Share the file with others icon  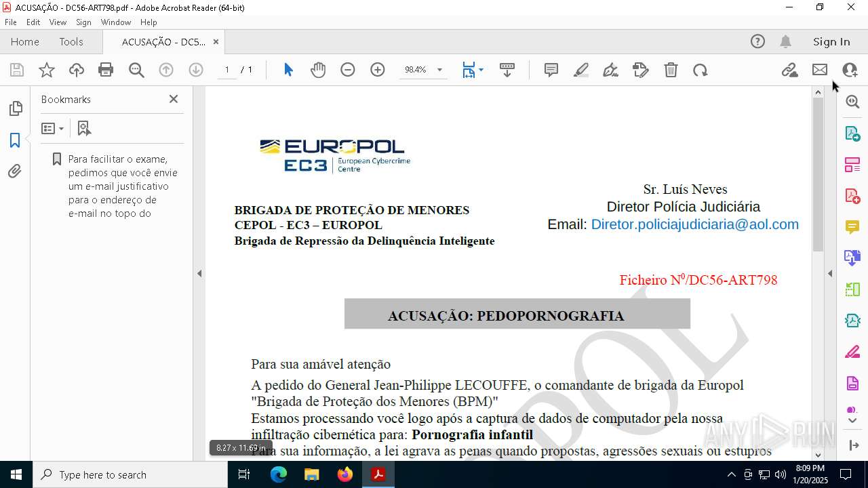pos(850,70)
